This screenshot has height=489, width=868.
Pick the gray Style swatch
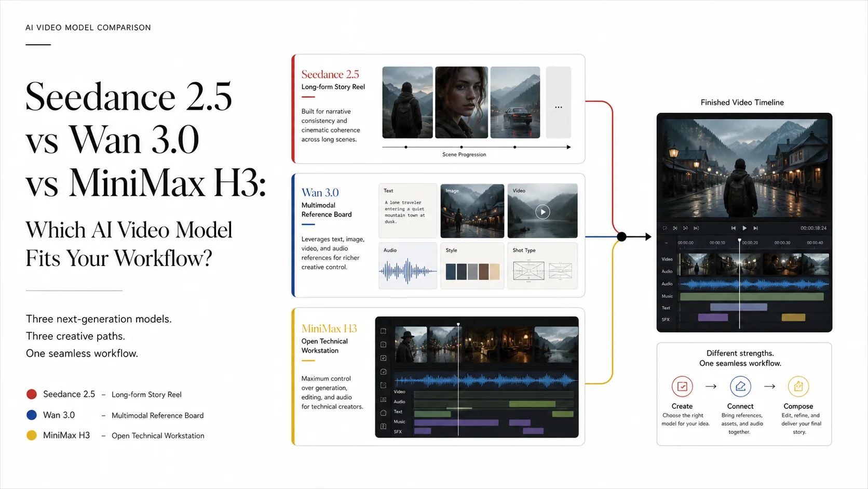point(472,272)
